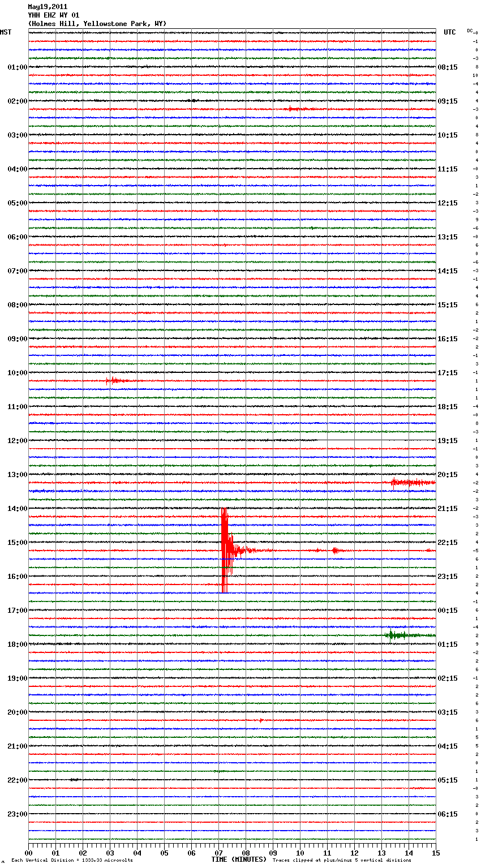Click the 21:15 UTC time label

[448, 509]
